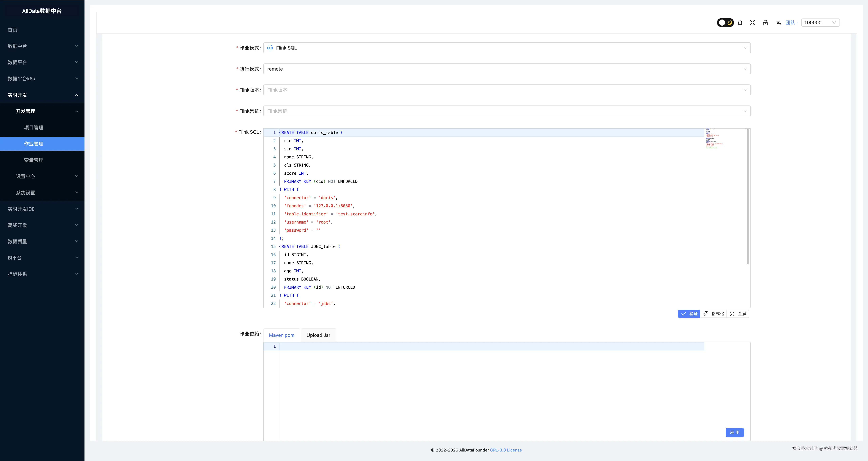Image resolution: width=868 pixels, height=461 pixels.
Task: Click the notification bell icon
Action: 740,23
